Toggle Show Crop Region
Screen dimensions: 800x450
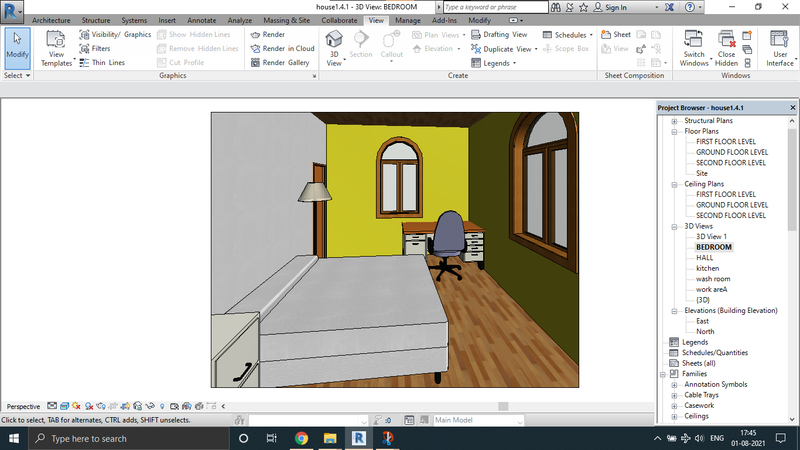pyautogui.click(x=126, y=406)
